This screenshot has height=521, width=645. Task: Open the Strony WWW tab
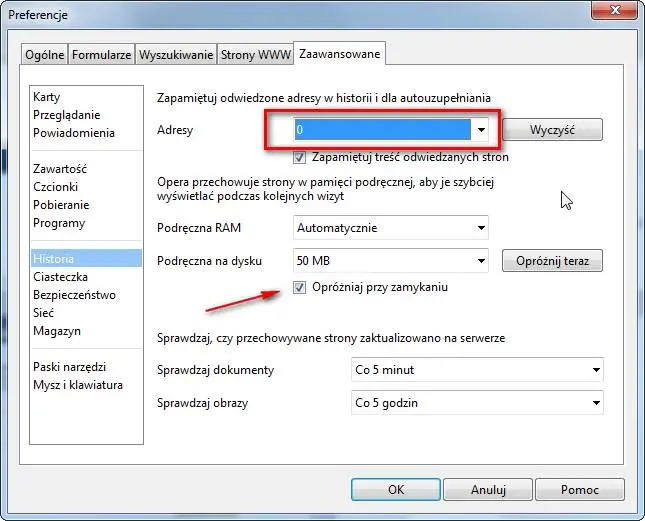click(x=256, y=55)
